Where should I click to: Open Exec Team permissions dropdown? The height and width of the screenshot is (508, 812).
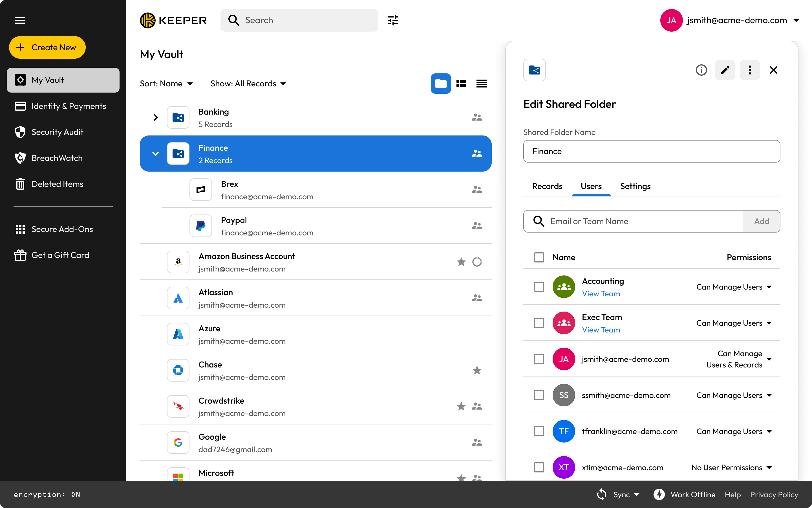tap(734, 323)
